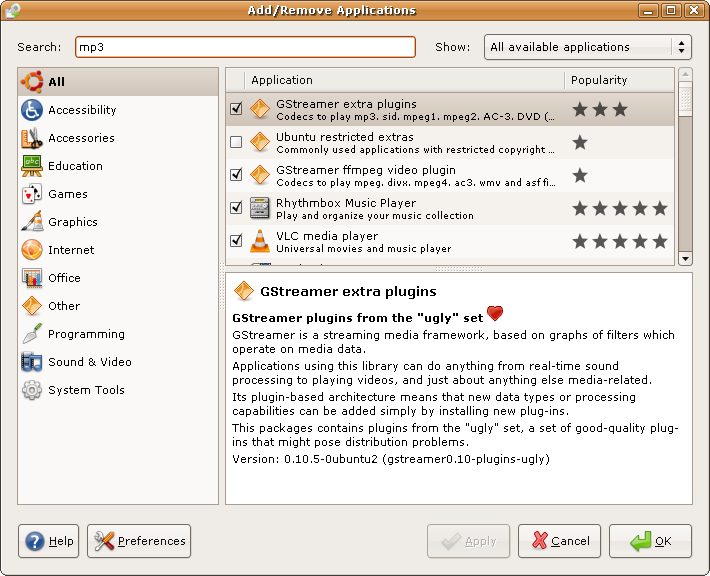This screenshot has width=710, height=576.
Task: Click the Other category diamond icon
Action: coord(32,306)
